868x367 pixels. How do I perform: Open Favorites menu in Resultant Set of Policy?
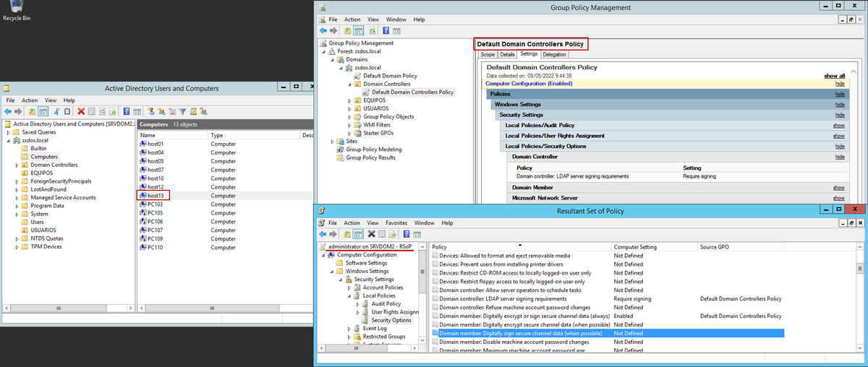pos(396,223)
